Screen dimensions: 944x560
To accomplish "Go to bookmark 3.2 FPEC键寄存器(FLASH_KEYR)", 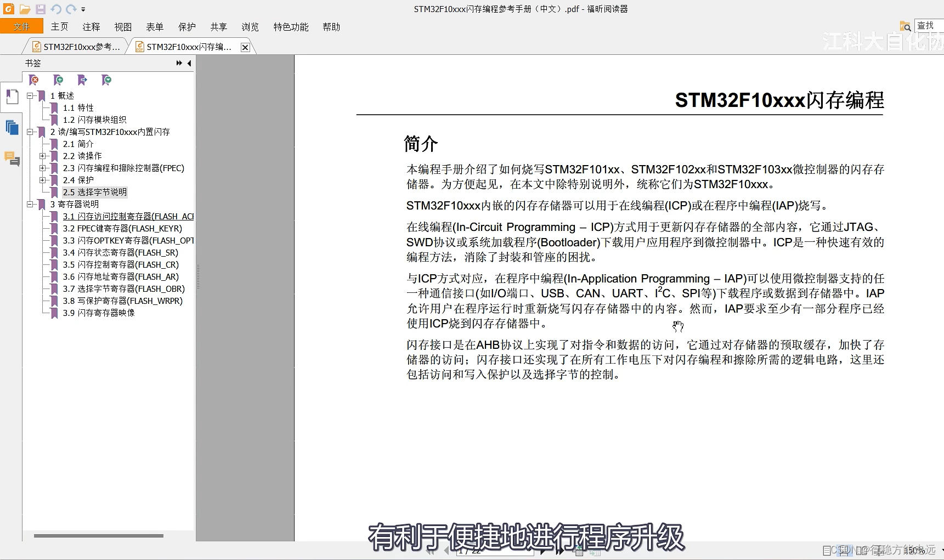I will pyautogui.click(x=122, y=228).
